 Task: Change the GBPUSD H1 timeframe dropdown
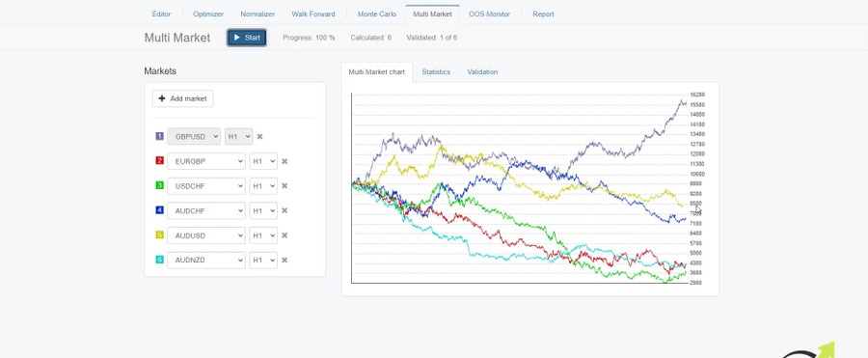click(x=238, y=136)
